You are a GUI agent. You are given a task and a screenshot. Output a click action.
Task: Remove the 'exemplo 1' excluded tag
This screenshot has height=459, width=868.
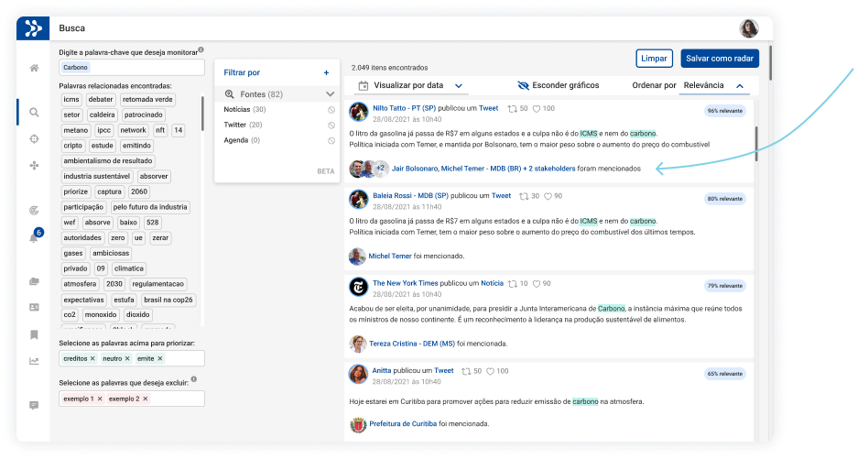100,399
